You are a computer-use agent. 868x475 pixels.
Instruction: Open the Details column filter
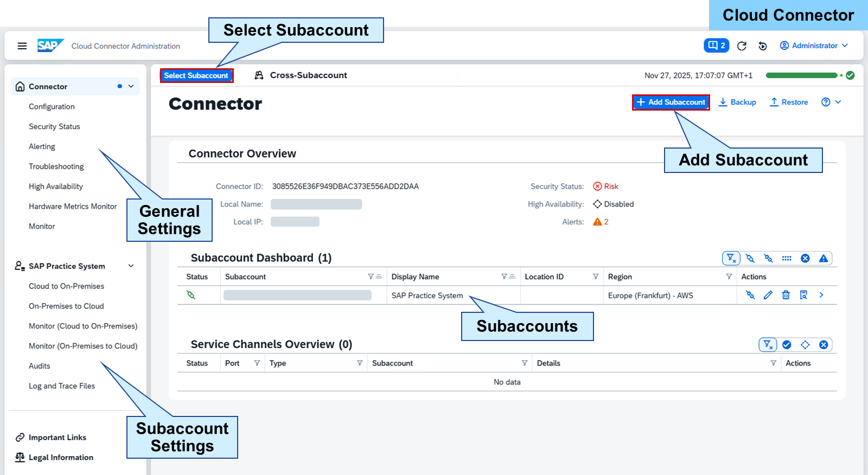[774, 363]
